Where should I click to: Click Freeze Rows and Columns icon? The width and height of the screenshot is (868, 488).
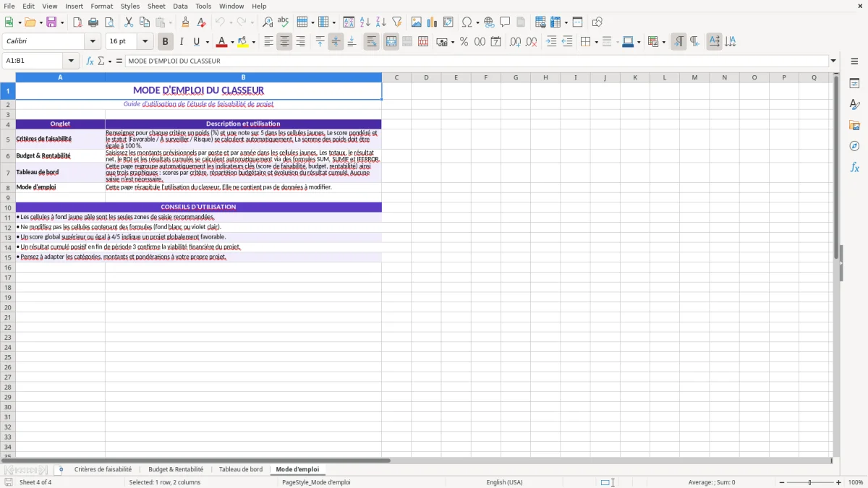556,22
